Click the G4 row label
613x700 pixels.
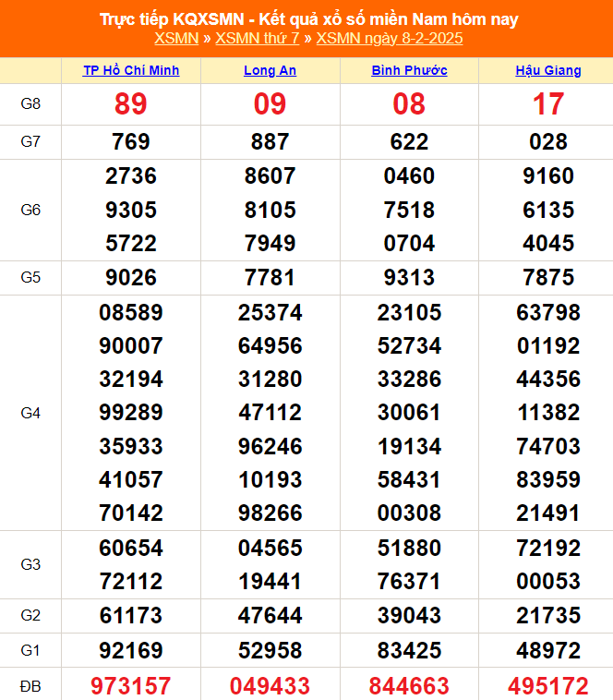pos(30,413)
